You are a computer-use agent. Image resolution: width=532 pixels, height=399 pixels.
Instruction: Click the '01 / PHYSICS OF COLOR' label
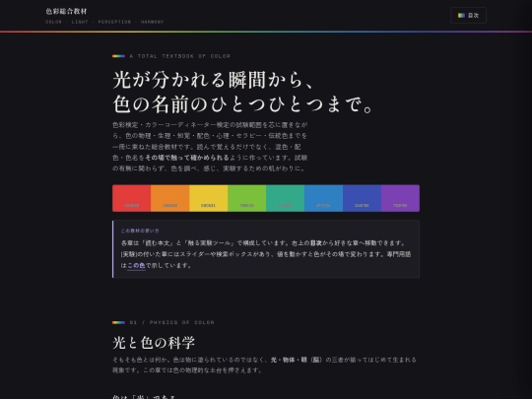(x=172, y=322)
